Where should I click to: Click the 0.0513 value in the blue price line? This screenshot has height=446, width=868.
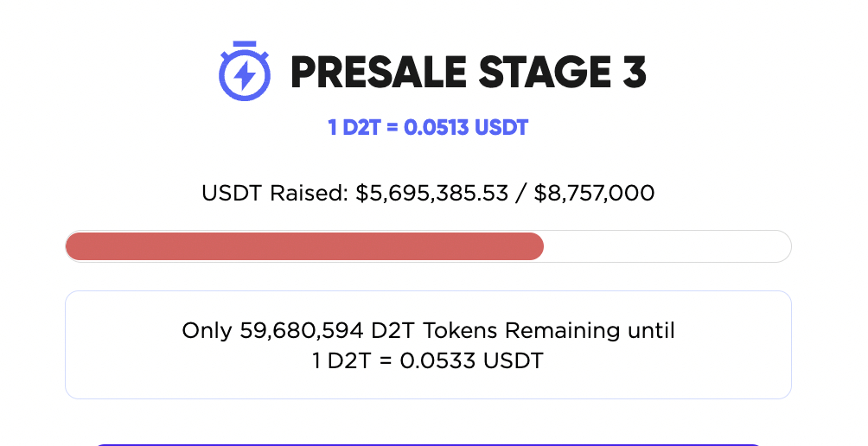[x=437, y=128]
